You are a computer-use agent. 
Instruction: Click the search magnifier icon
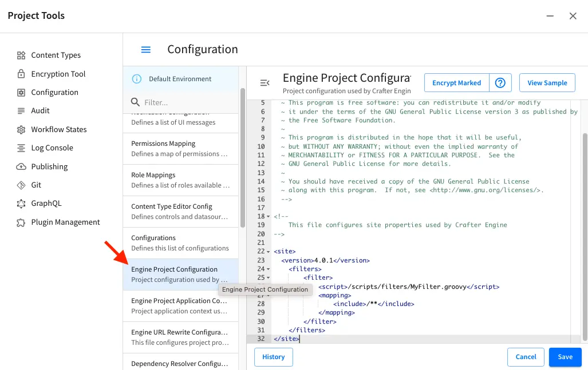[x=135, y=102]
